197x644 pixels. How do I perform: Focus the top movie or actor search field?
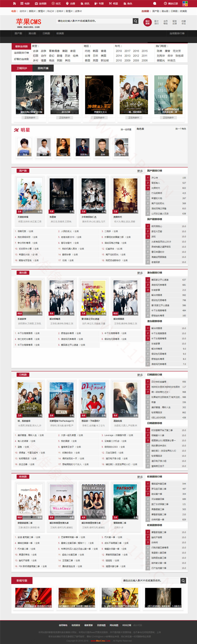pos(95,21)
